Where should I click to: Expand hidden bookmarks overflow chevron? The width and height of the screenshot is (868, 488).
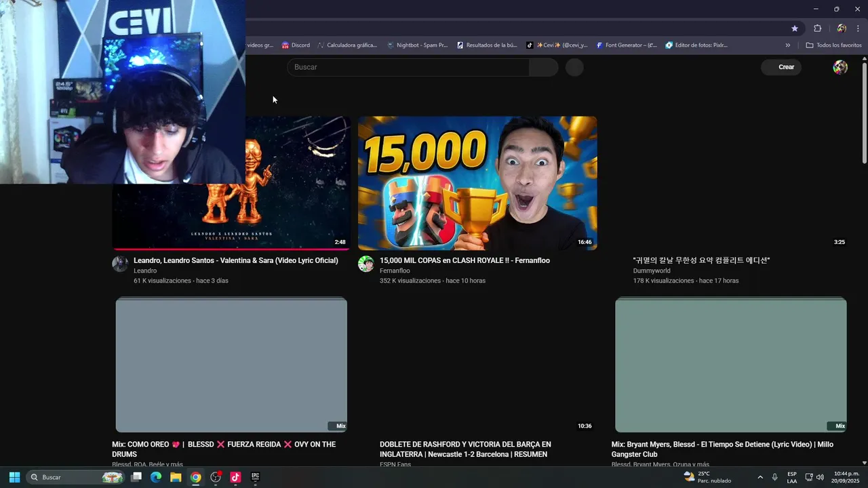(787, 45)
